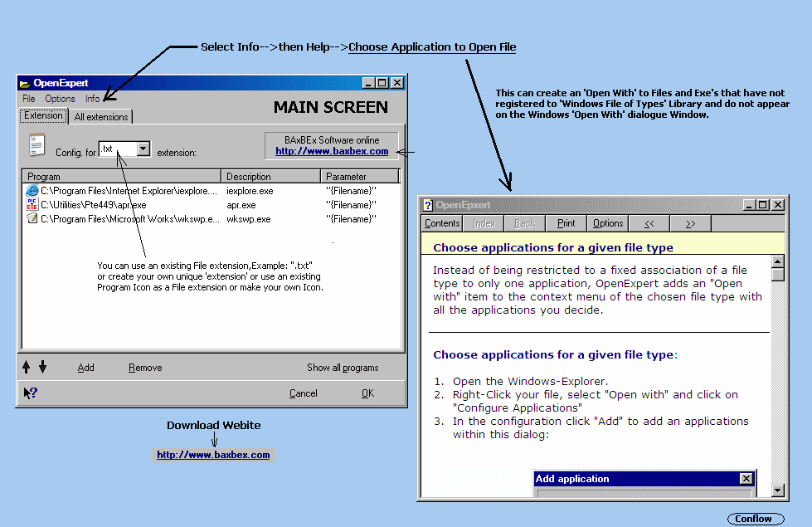Open the BAxBEx Software online link
Viewport: 812px width, 527px height.
click(x=332, y=151)
